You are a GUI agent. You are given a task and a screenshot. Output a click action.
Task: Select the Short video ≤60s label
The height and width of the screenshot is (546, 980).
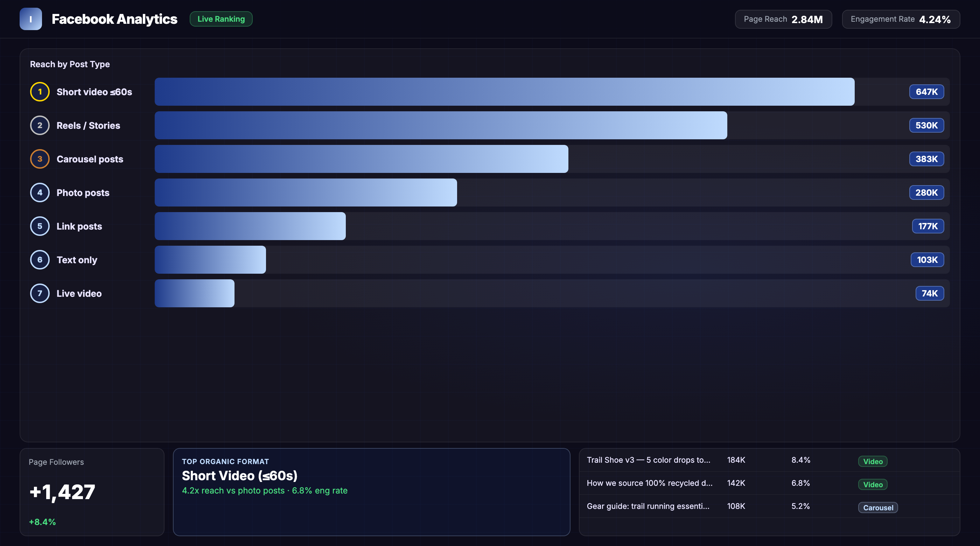click(94, 92)
